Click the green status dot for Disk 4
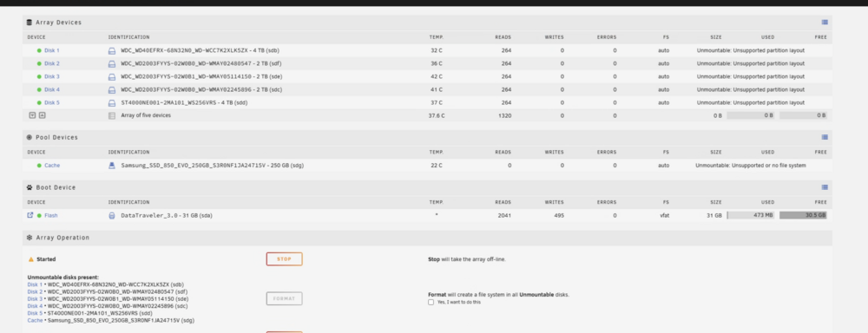Screen dimensions: 868x333 tap(39, 89)
